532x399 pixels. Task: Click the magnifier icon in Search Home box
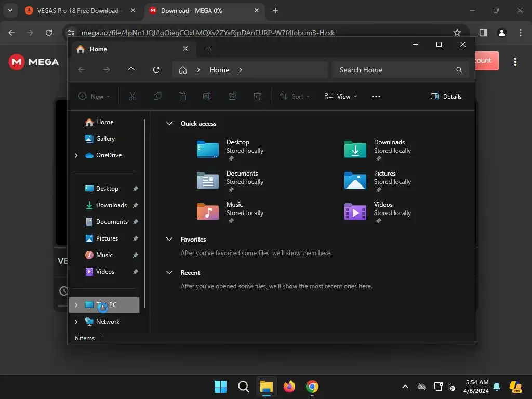coord(459,70)
